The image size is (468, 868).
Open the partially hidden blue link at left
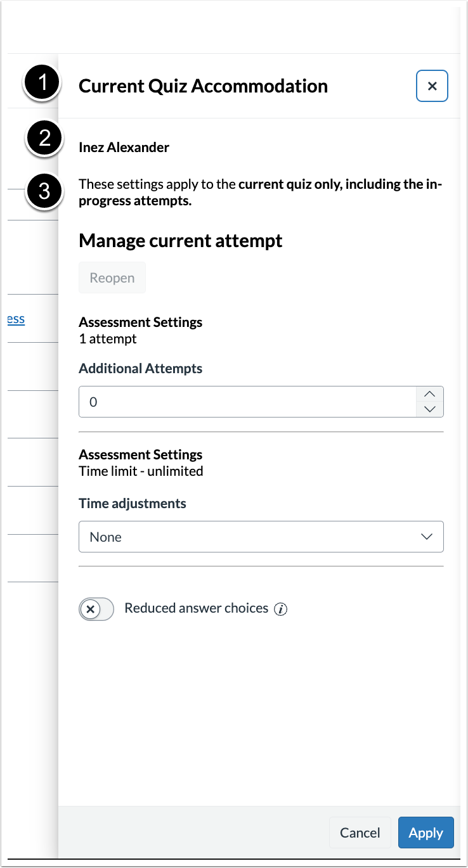pyautogui.click(x=15, y=319)
